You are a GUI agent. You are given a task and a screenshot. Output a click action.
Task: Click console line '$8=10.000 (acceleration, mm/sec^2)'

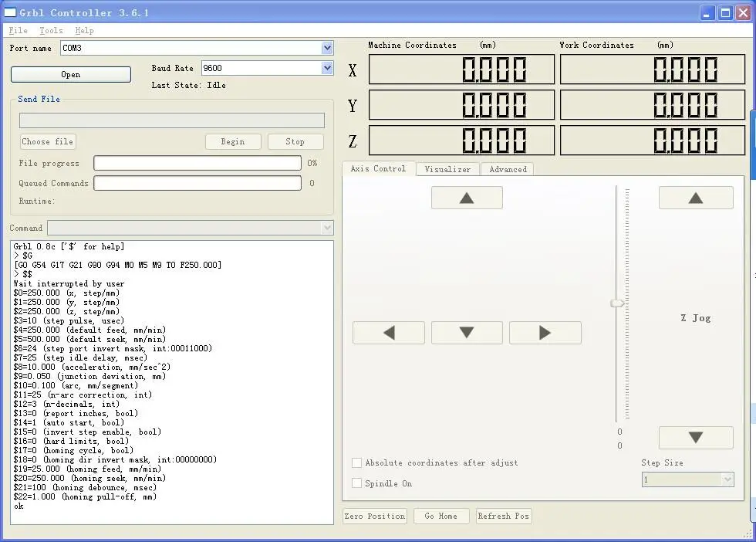coord(92,367)
